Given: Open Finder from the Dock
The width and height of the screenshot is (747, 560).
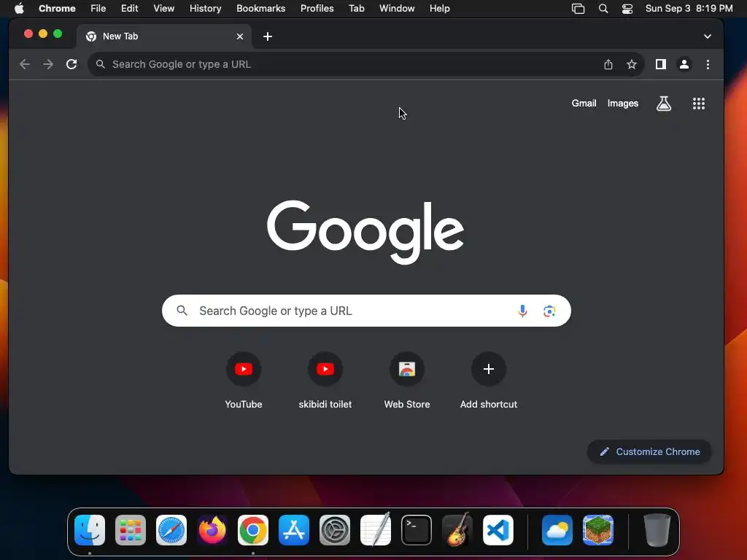Looking at the screenshot, I should (x=90, y=530).
